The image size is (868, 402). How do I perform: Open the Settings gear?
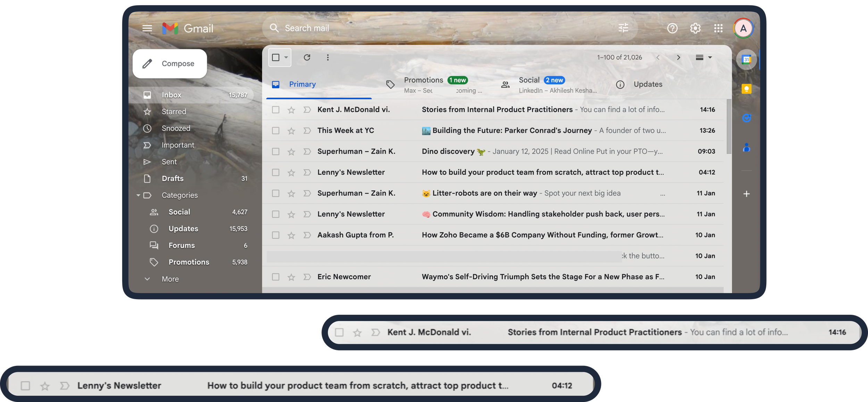pyautogui.click(x=695, y=28)
